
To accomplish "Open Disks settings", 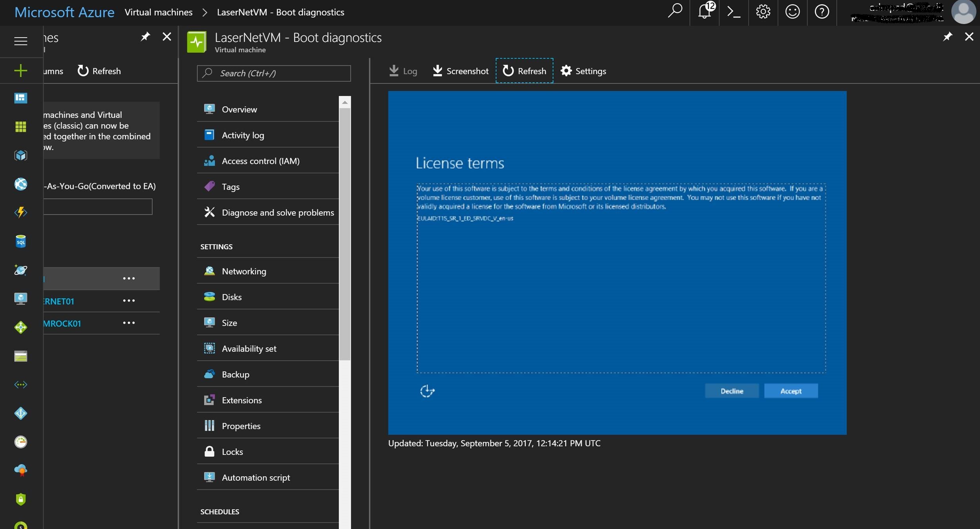I will 268,297.
